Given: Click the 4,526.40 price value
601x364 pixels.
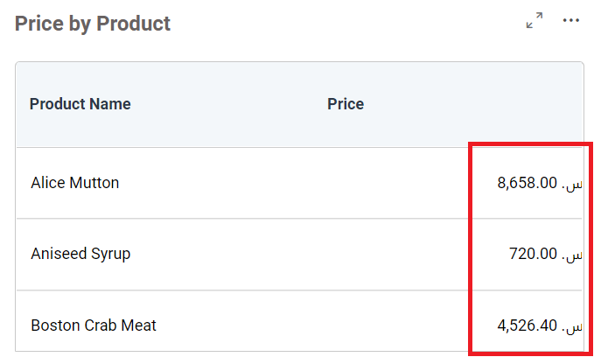Looking at the screenshot, I should tap(527, 326).
